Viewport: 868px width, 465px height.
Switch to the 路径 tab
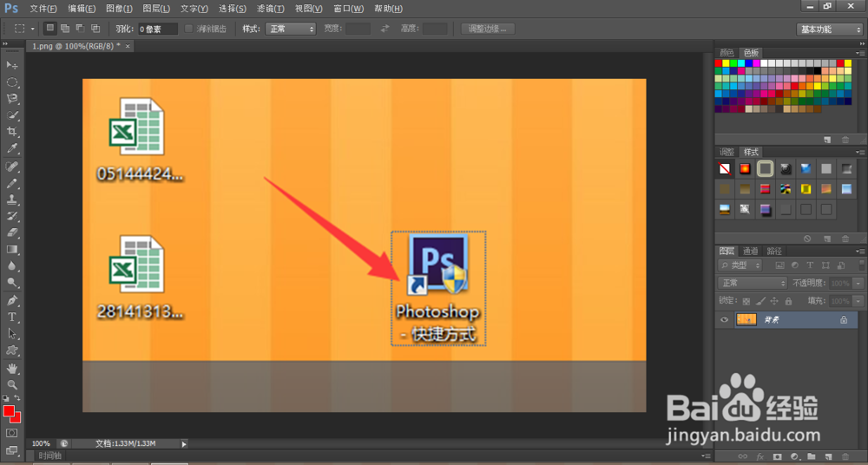click(774, 252)
